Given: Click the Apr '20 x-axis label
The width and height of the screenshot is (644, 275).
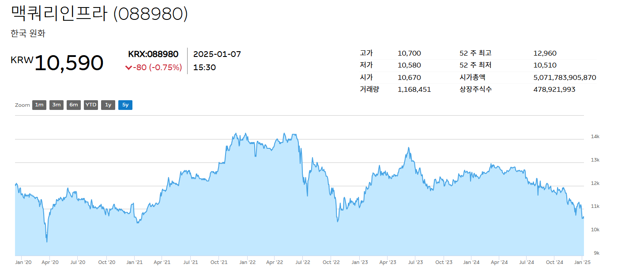Looking at the screenshot, I should [x=50, y=262].
